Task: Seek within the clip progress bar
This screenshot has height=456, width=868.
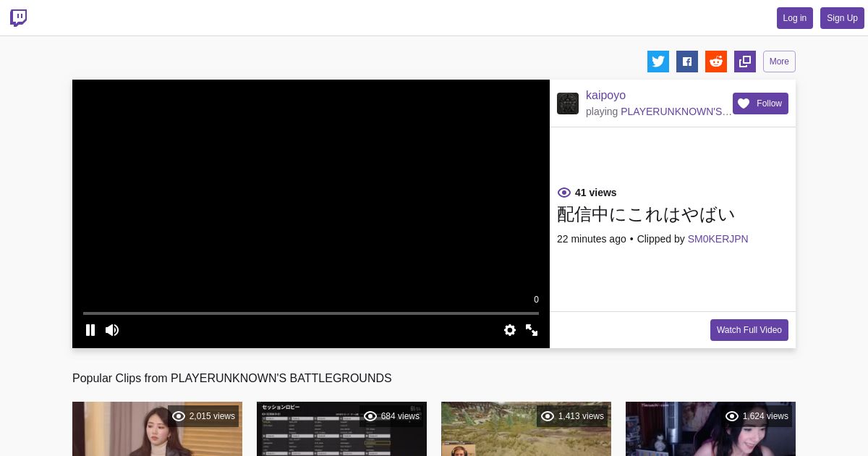Action: (311, 313)
